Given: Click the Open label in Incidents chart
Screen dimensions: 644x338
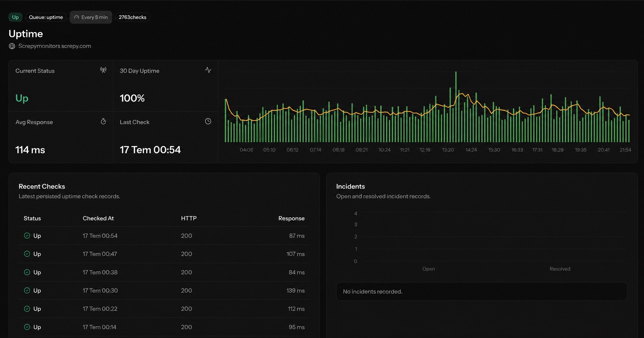Looking at the screenshot, I should click(429, 269).
